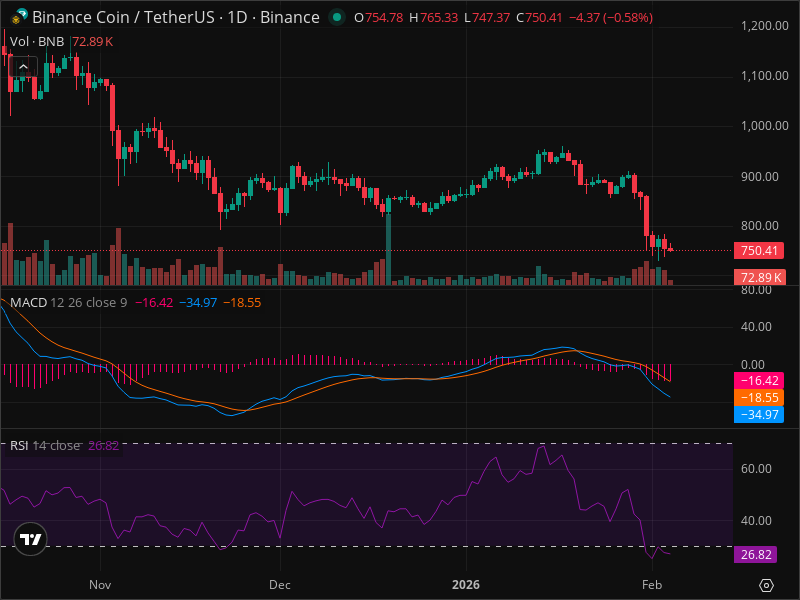Click MACD histogram value −16.42 in legend
This screenshot has height=600, width=800.
pyautogui.click(x=154, y=303)
